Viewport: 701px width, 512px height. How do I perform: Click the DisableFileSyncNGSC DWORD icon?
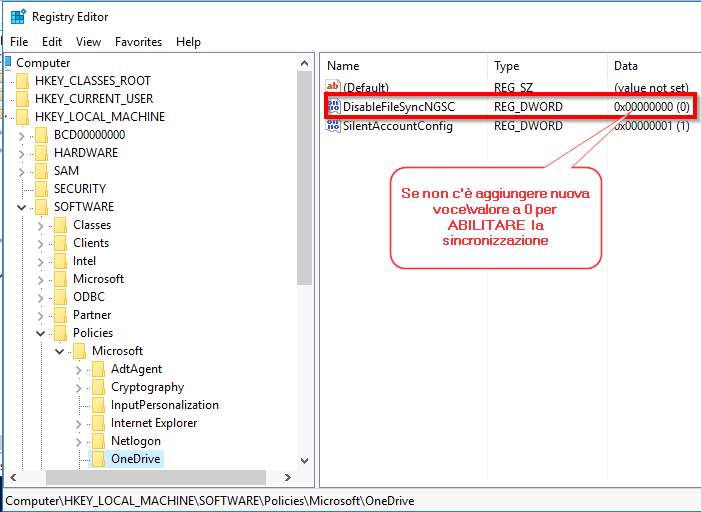(x=334, y=106)
